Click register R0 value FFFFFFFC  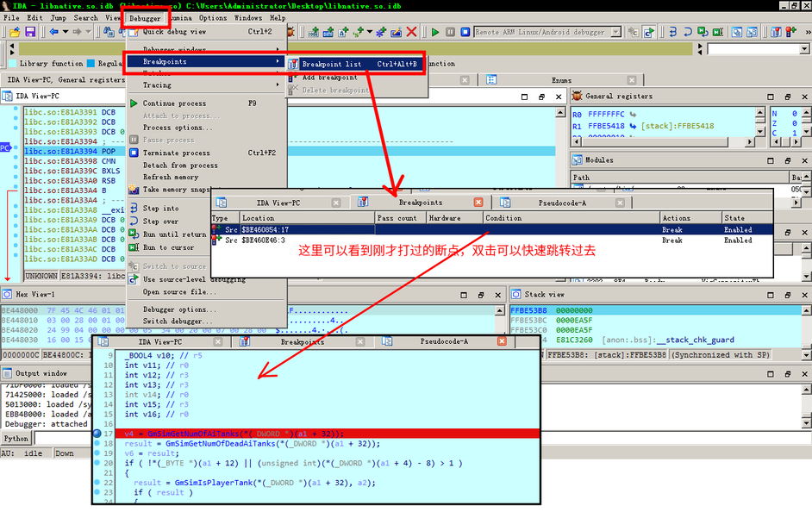[606, 115]
